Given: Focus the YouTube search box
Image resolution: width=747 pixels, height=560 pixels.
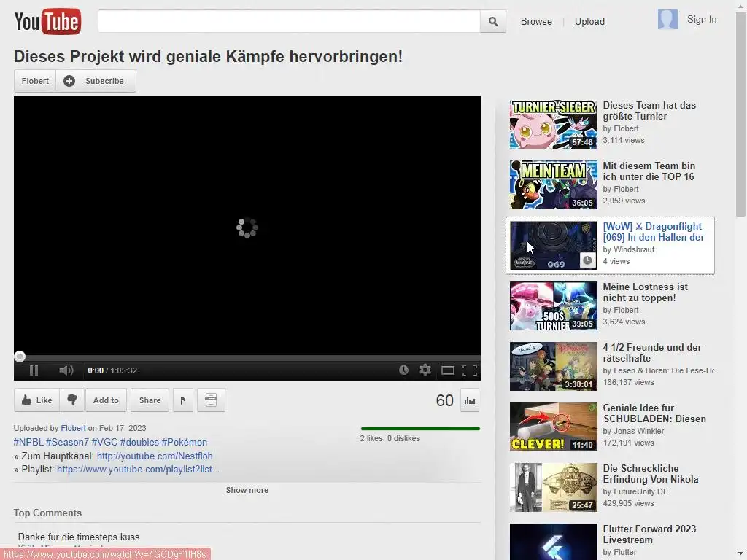Looking at the screenshot, I should tap(289, 21).
